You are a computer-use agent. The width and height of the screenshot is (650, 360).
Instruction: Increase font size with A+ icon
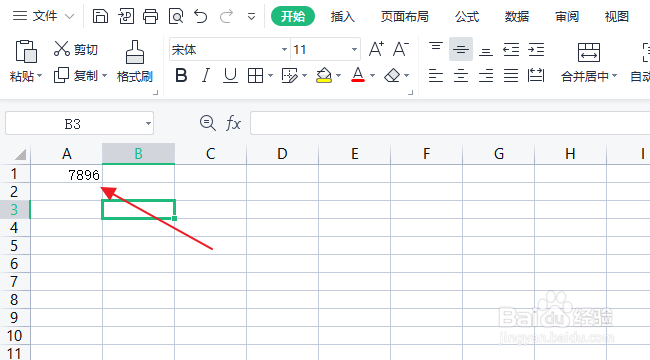376,49
